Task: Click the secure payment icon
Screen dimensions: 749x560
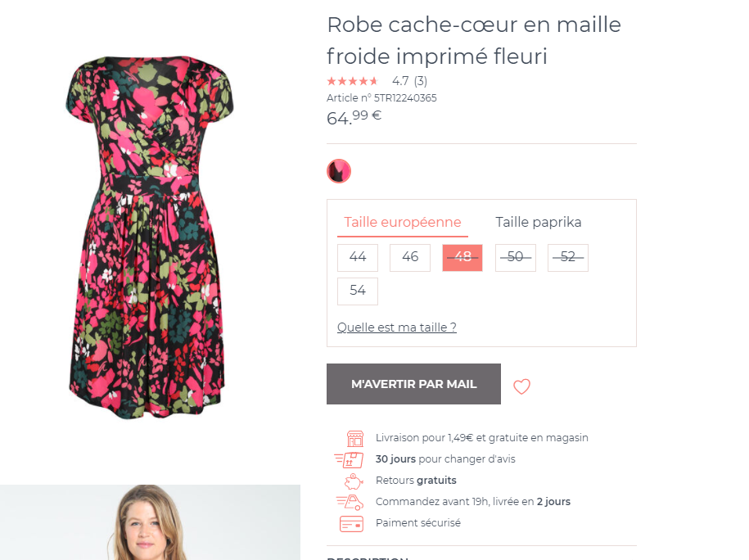Action: coord(353,522)
